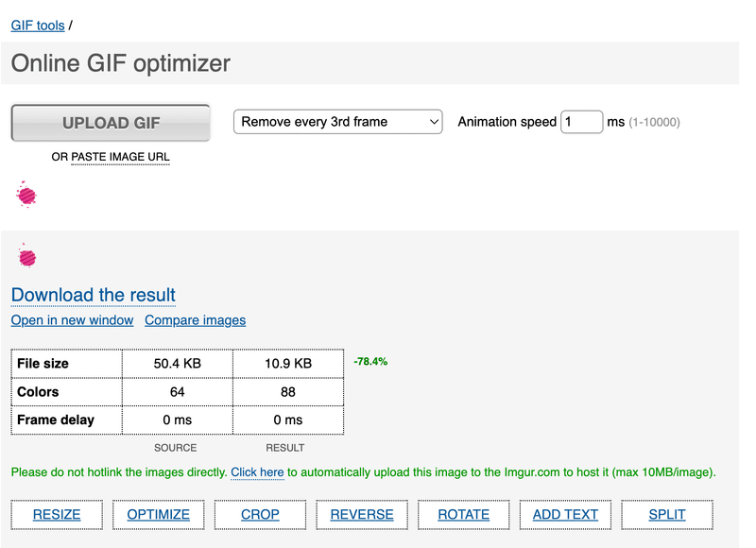The image size is (756, 548).
Task: Click here to upload image to Imgur
Action: [257, 472]
